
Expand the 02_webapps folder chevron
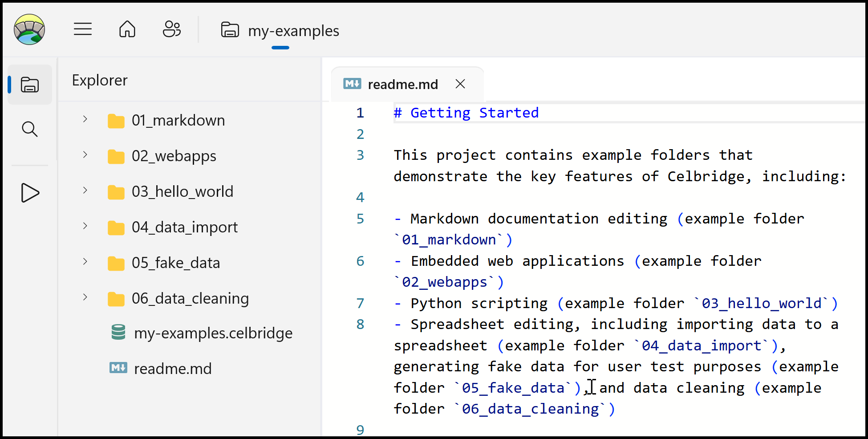[x=85, y=154]
